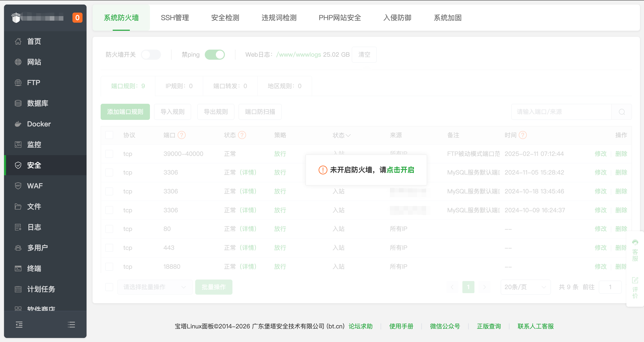Click the 网站 globe icon
Viewport: 644px width, 342px height.
pos(18,62)
